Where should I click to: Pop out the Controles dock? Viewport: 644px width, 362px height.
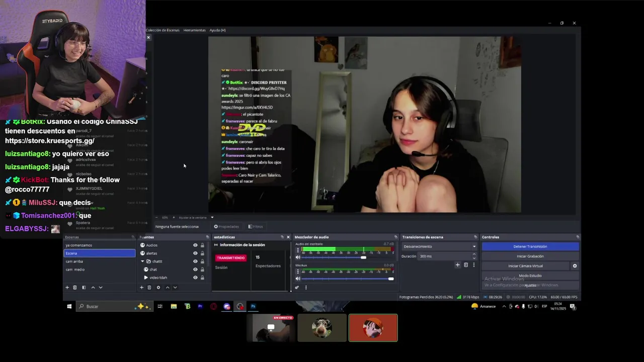pyautogui.click(x=578, y=237)
